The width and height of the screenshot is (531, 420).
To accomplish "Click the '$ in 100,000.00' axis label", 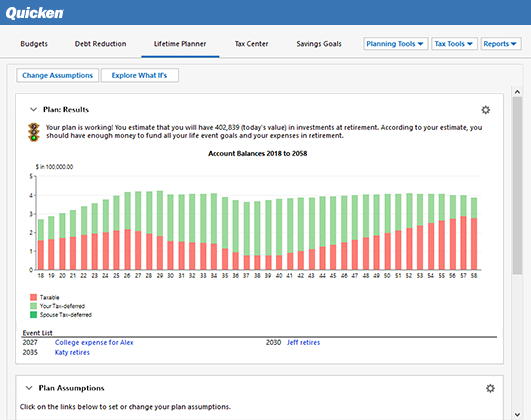I will (54, 167).
